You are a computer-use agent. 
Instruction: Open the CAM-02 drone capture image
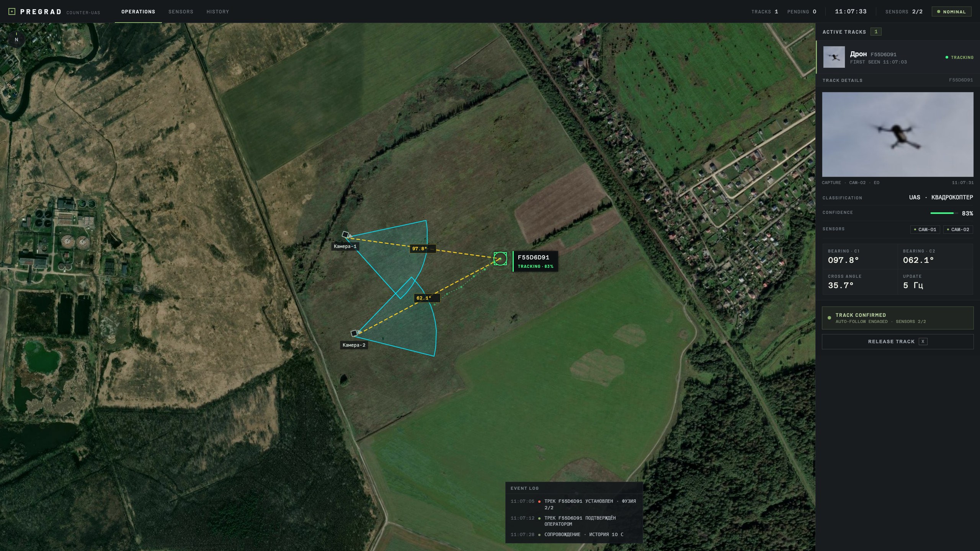(x=897, y=134)
